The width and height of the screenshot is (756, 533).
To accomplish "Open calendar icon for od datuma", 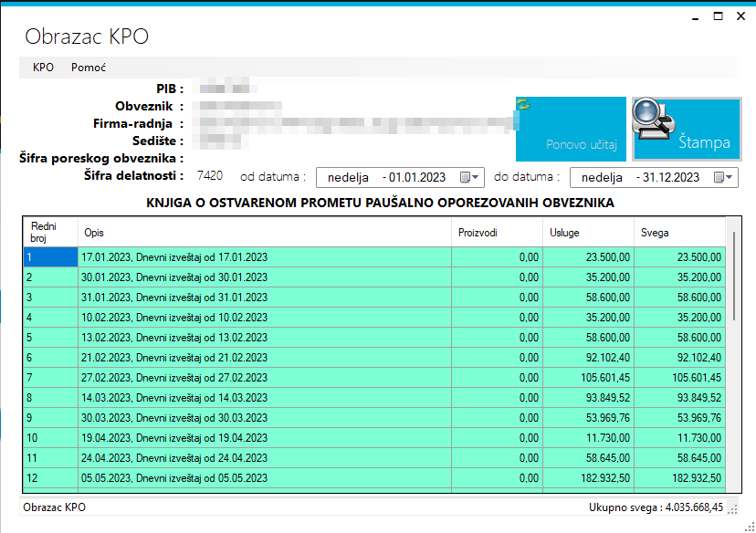I will tap(466, 177).
